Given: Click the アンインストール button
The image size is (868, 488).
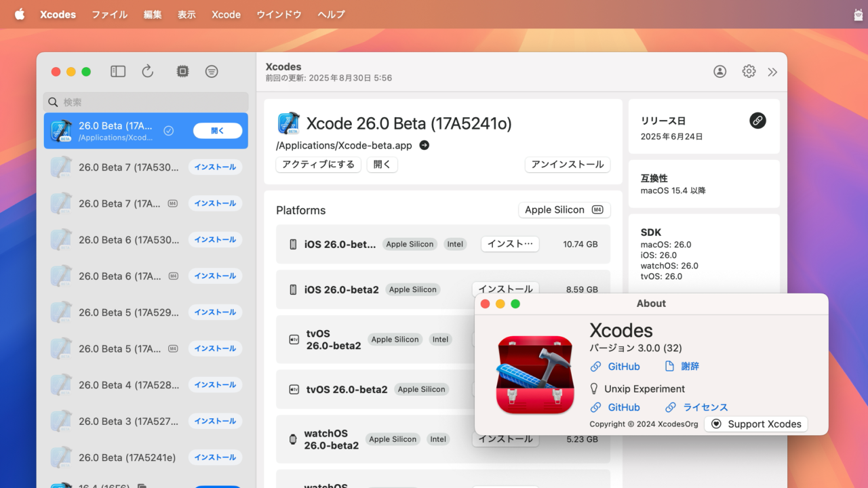Looking at the screenshot, I should 567,165.
